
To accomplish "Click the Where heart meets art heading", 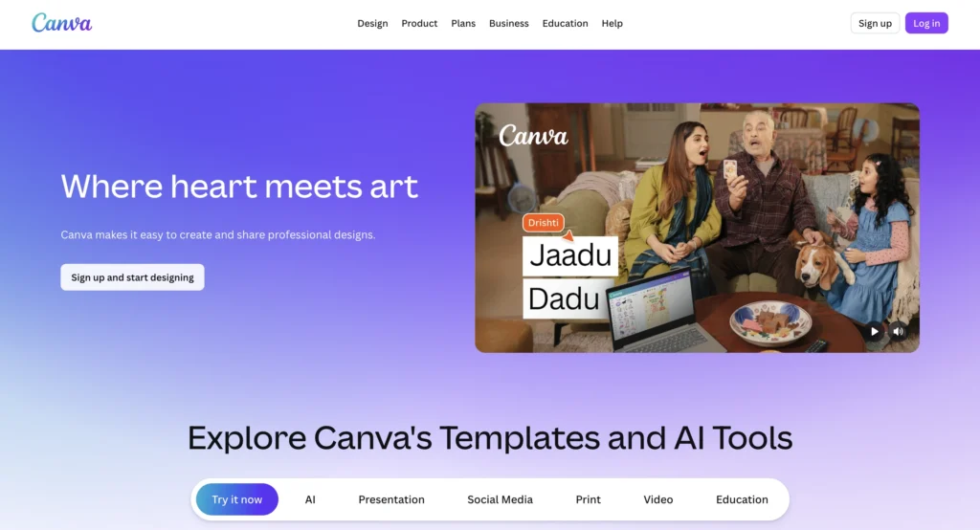I will 239,187.
